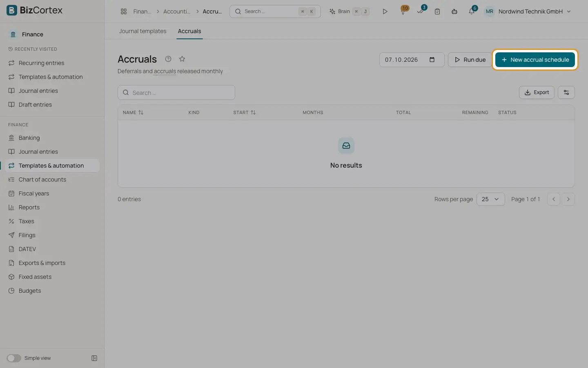Switch to Journal templates tab
Image resolution: width=588 pixels, height=368 pixels.
[x=143, y=31]
